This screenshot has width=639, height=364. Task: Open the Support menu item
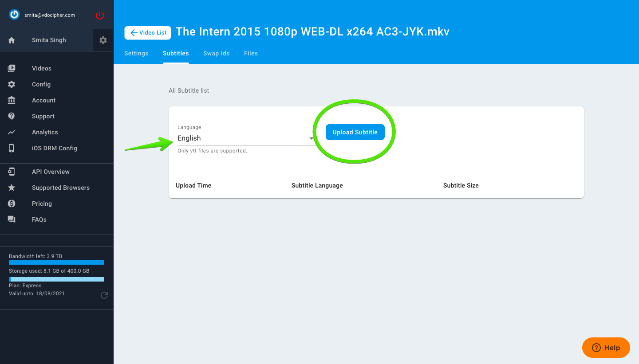click(43, 116)
